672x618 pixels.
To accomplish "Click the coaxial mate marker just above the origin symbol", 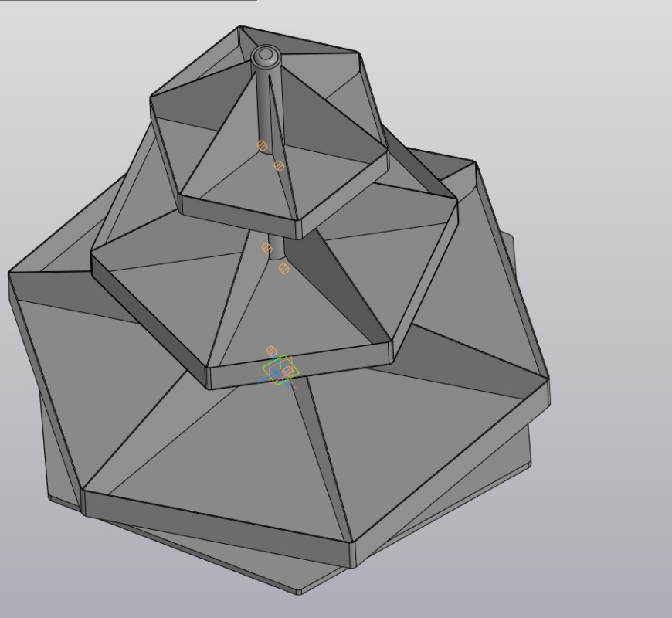I will (x=272, y=351).
